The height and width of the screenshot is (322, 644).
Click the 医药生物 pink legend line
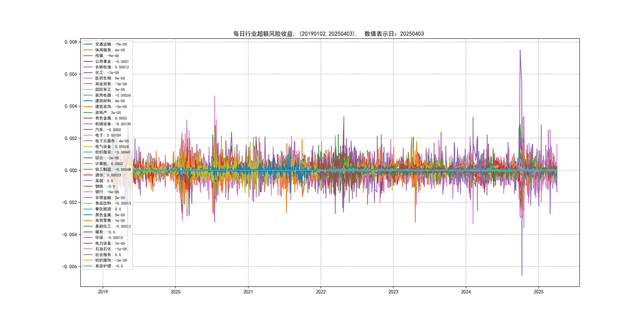pyautogui.click(x=88, y=78)
